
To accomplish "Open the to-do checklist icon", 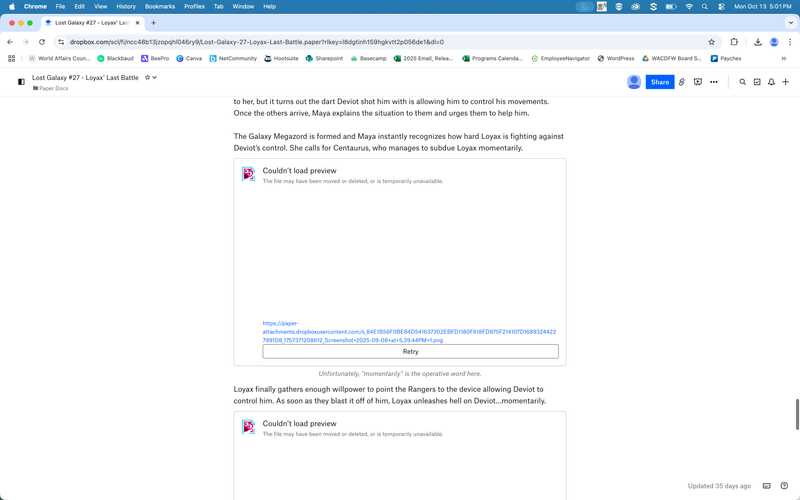I will [757, 82].
